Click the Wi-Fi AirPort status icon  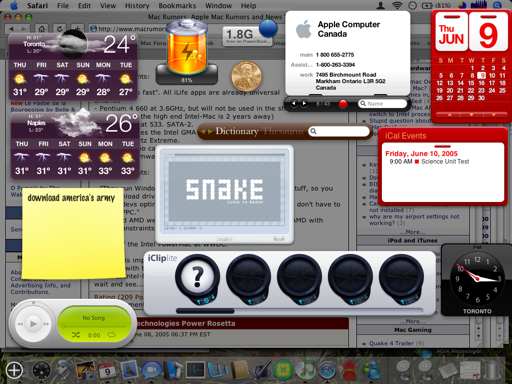click(x=397, y=5)
